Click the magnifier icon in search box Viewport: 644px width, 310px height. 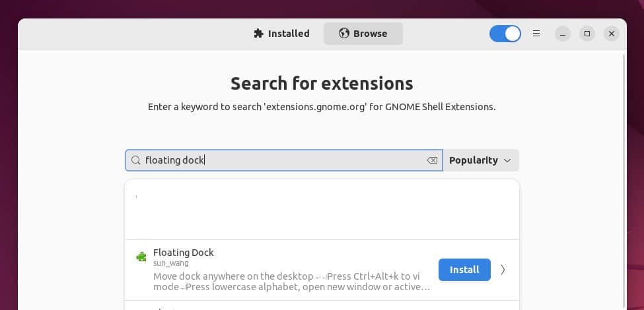(x=135, y=160)
